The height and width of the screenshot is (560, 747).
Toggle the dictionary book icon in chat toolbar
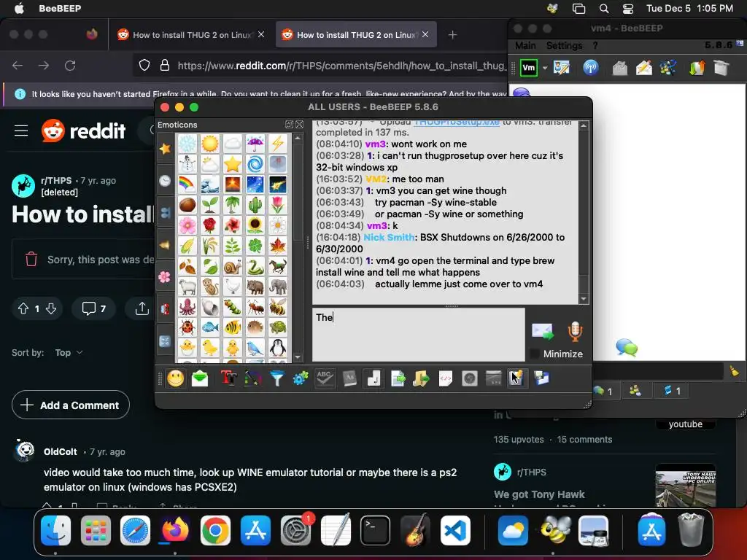click(x=349, y=378)
